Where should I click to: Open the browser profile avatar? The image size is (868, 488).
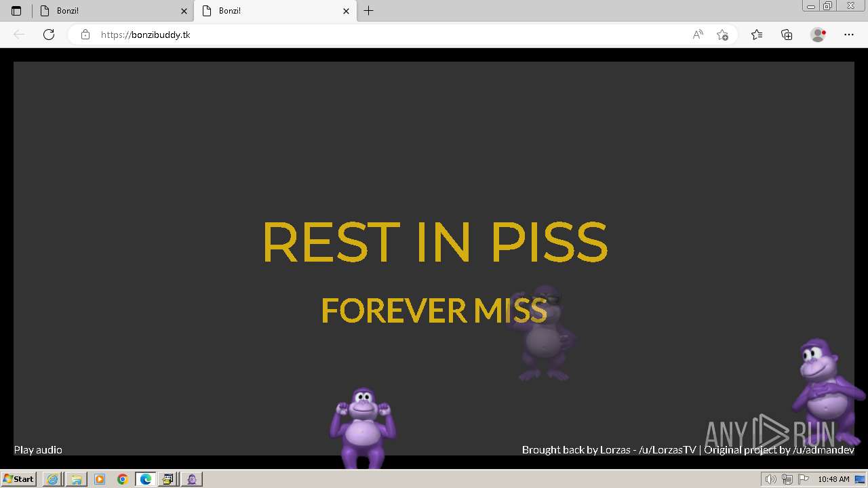click(818, 35)
